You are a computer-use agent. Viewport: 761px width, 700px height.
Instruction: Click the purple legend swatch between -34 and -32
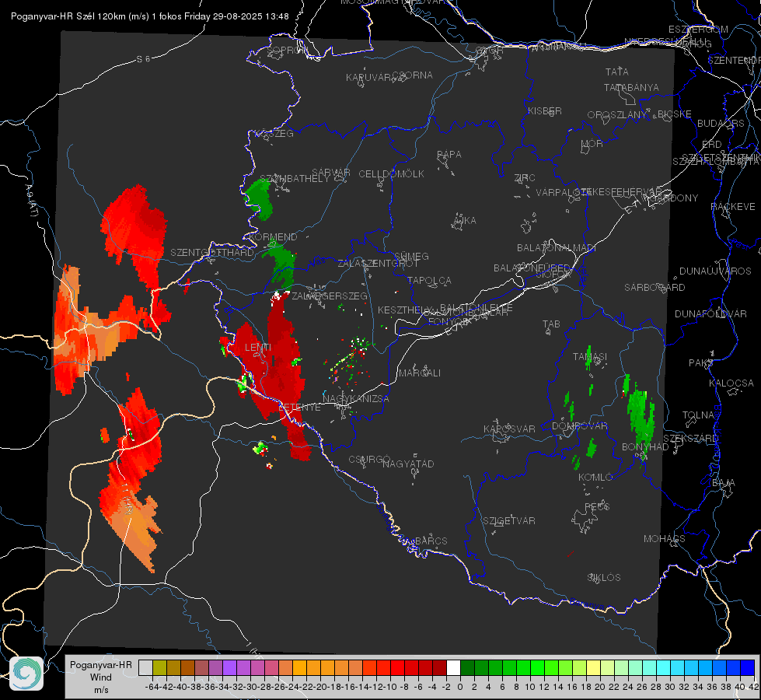tap(229, 668)
